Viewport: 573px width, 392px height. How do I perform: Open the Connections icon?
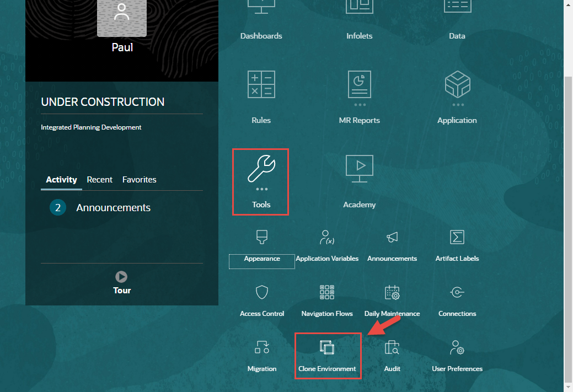pos(457,292)
